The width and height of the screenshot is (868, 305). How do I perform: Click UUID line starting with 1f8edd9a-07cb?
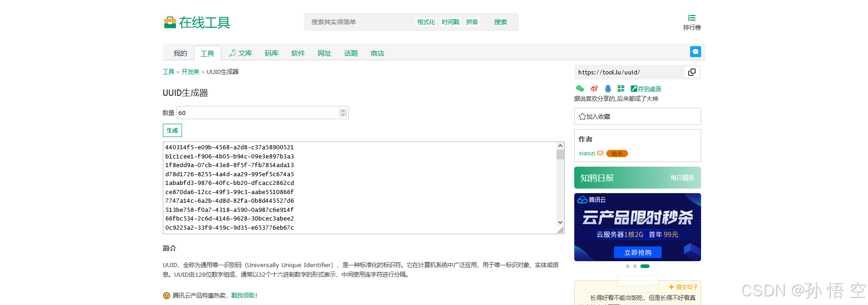click(x=229, y=165)
